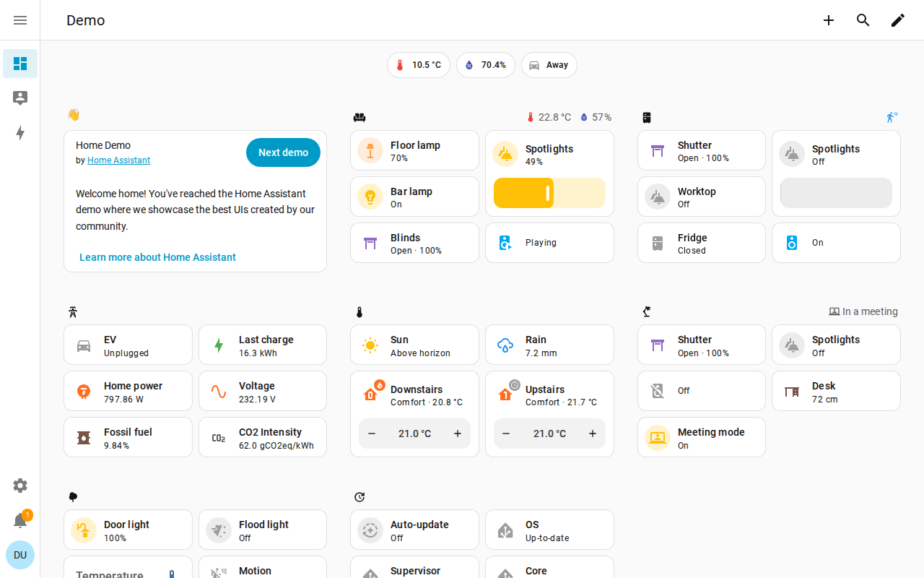Click the energy lightning icon in the sidebar
The image size is (924, 578).
click(20, 133)
